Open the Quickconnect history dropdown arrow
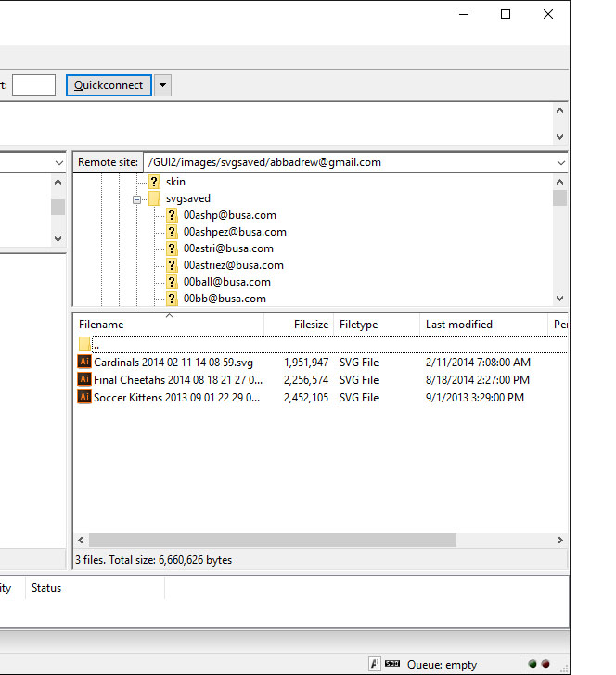This screenshot has width=616, height=675. pos(163,85)
